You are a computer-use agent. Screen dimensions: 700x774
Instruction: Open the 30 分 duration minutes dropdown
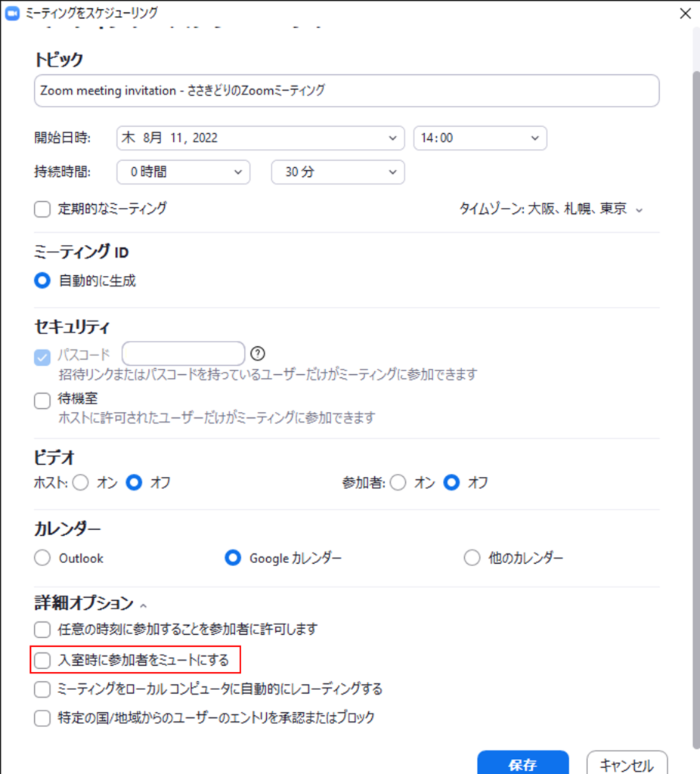[337, 172]
